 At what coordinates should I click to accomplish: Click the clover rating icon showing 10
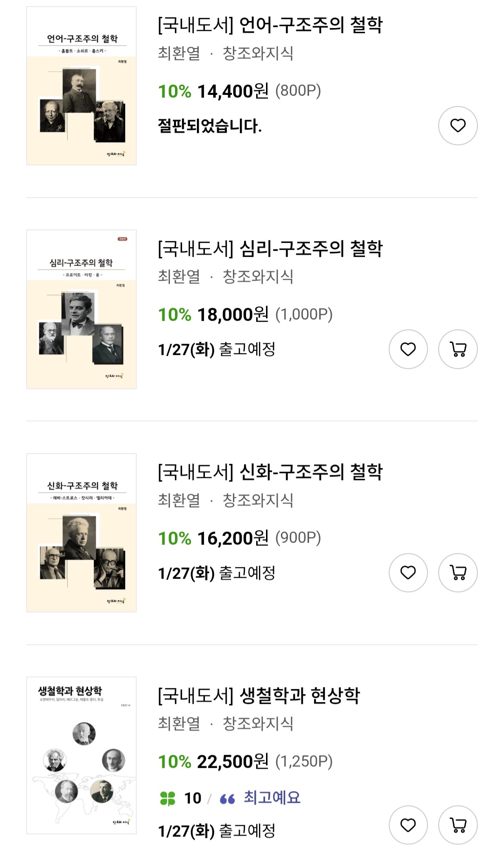pos(168,798)
